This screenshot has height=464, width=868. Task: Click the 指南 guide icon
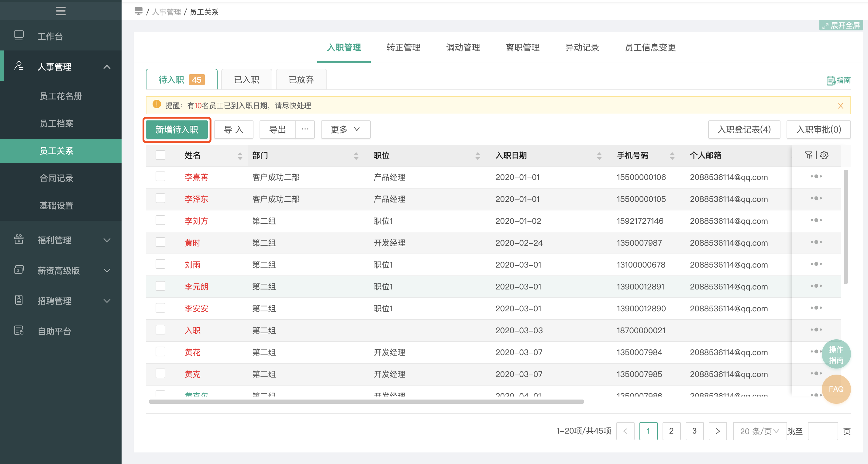pyautogui.click(x=831, y=81)
